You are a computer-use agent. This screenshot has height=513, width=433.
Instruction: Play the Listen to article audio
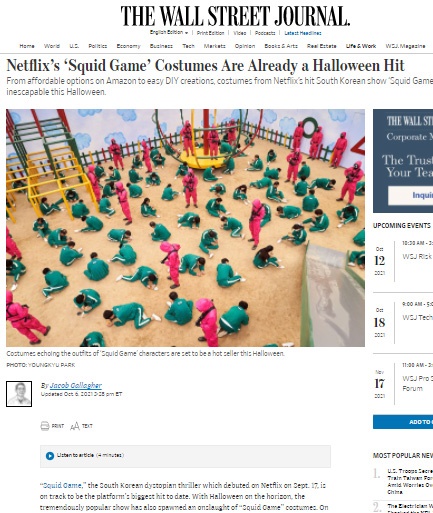[x=50, y=456]
